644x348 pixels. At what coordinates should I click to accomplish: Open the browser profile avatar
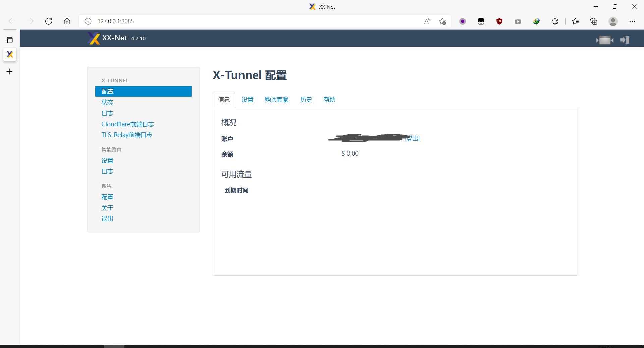pos(613,21)
